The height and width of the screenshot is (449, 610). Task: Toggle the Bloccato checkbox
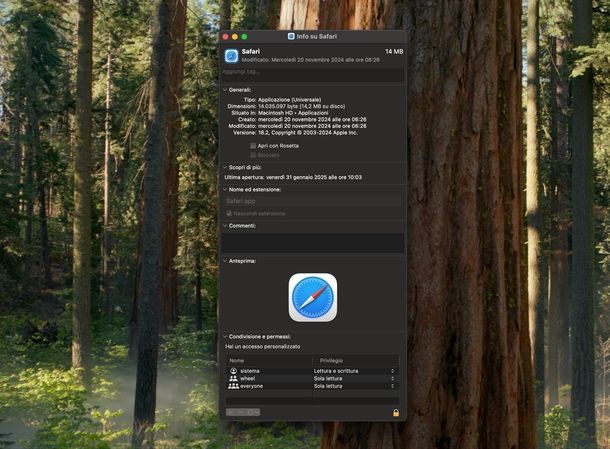tap(253, 155)
